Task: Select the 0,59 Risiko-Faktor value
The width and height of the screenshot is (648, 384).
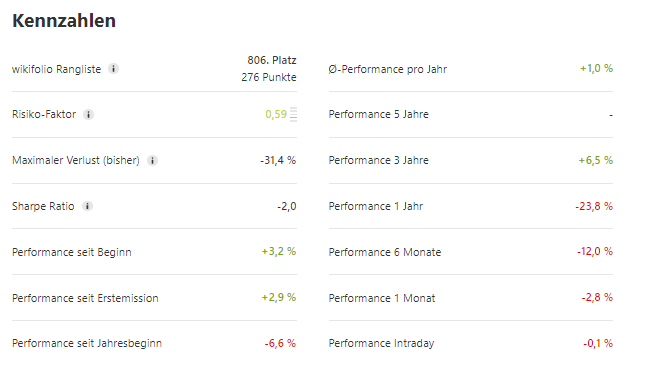Action: click(276, 114)
